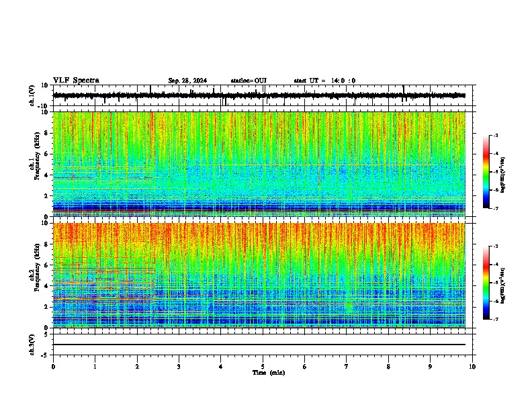The image size is (532, 411).
Task: Click the "9" tick on the time axis
Action: 430,367
